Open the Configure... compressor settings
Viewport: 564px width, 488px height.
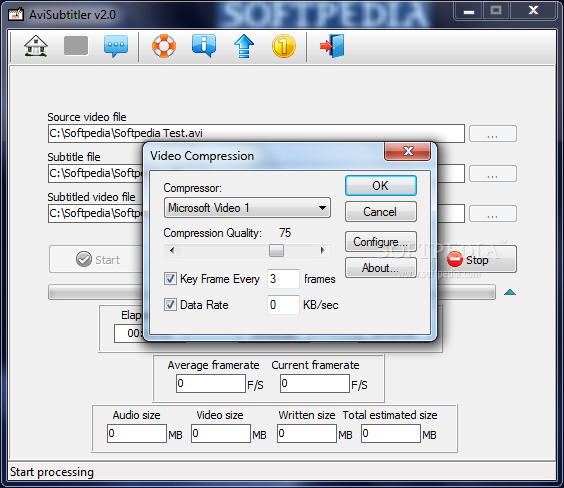tap(381, 241)
